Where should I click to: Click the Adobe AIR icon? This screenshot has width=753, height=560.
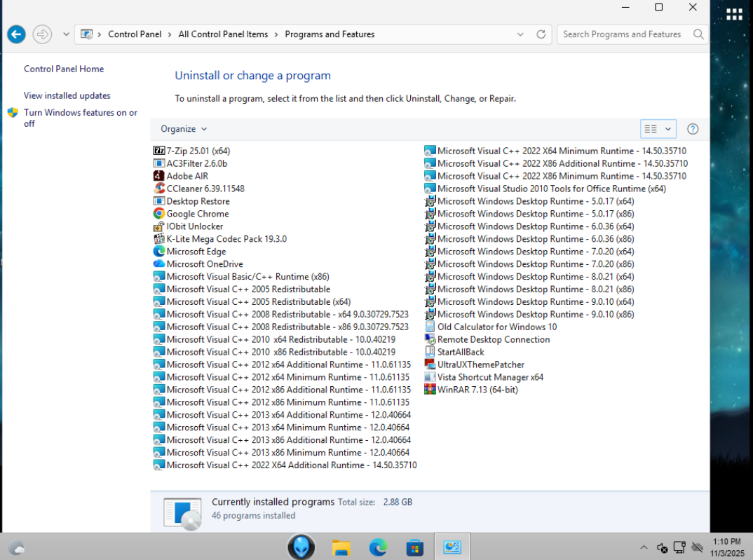click(x=159, y=176)
